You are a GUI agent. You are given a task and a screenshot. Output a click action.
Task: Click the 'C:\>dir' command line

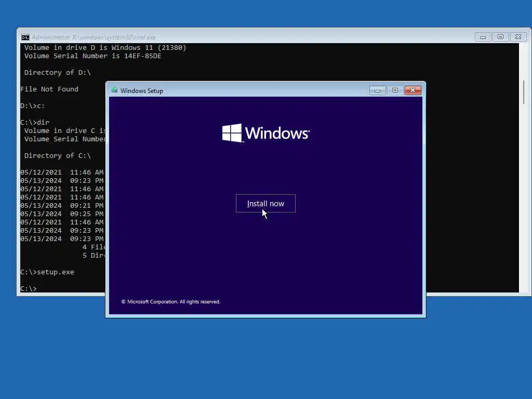35,123
